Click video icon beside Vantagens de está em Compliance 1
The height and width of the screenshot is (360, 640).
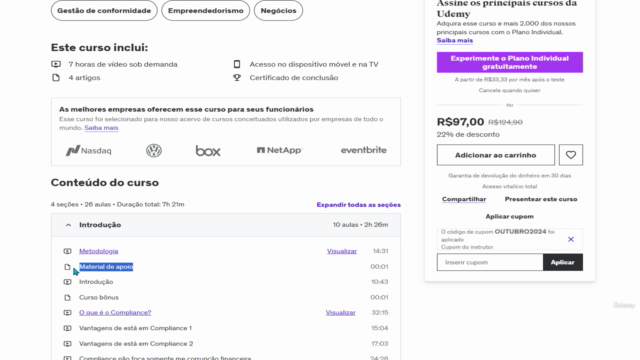tap(67, 328)
